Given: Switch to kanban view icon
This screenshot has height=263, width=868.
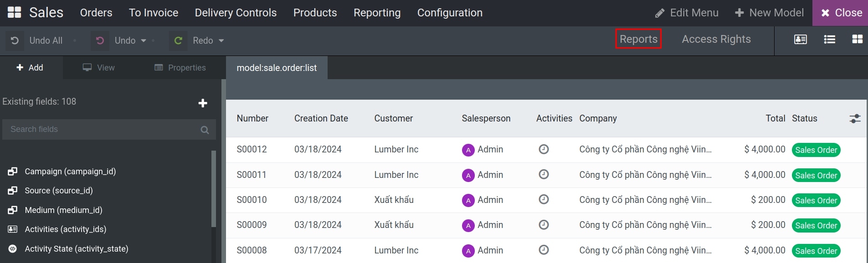Looking at the screenshot, I should [x=858, y=40].
